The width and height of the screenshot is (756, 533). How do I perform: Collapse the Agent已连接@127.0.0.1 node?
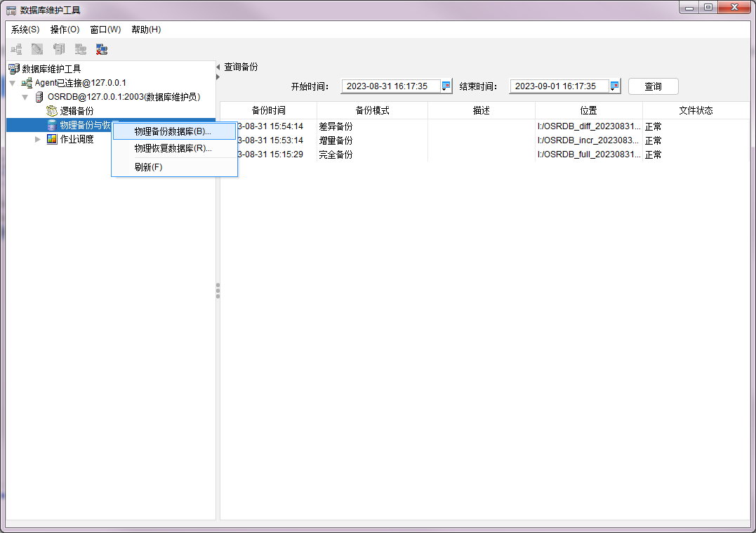[12, 83]
